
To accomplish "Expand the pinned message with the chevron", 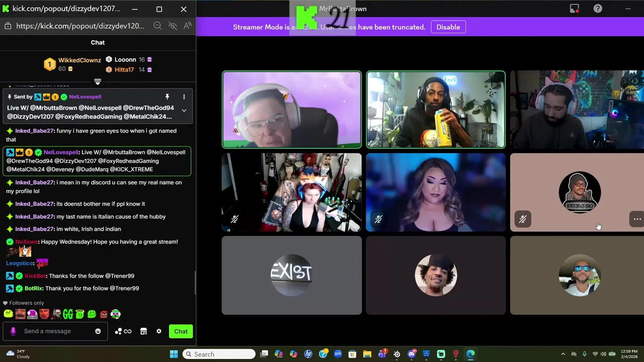I will pyautogui.click(x=184, y=110).
